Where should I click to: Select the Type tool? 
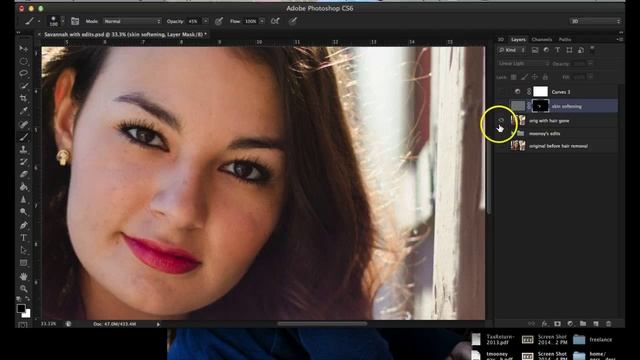pyautogui.click(x=23, y=238)
